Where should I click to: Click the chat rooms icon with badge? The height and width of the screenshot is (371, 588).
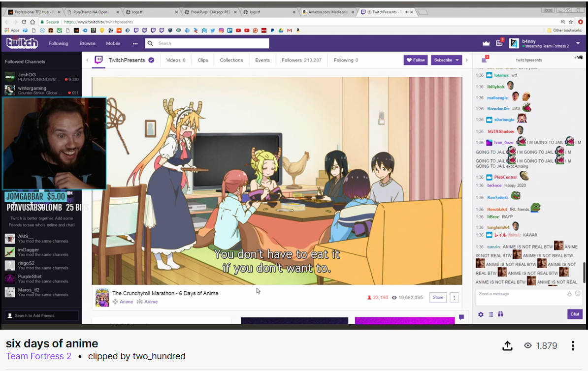485,59
